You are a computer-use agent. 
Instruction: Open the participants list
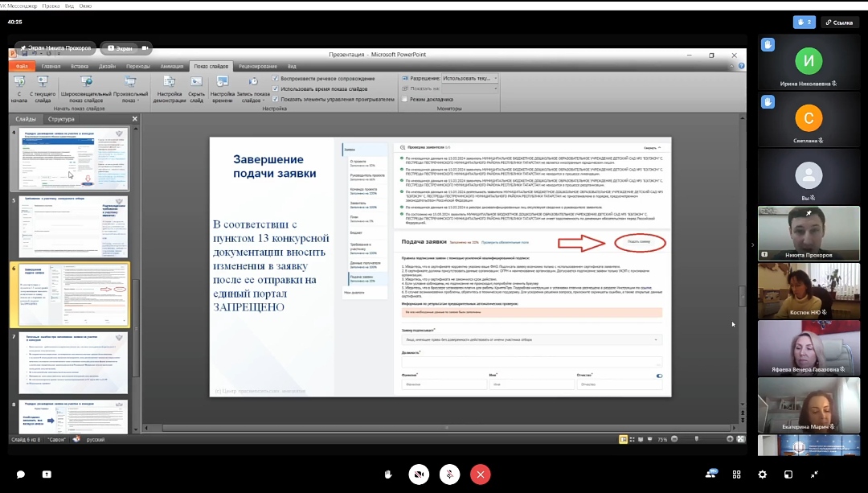click(x=712, y=475)
